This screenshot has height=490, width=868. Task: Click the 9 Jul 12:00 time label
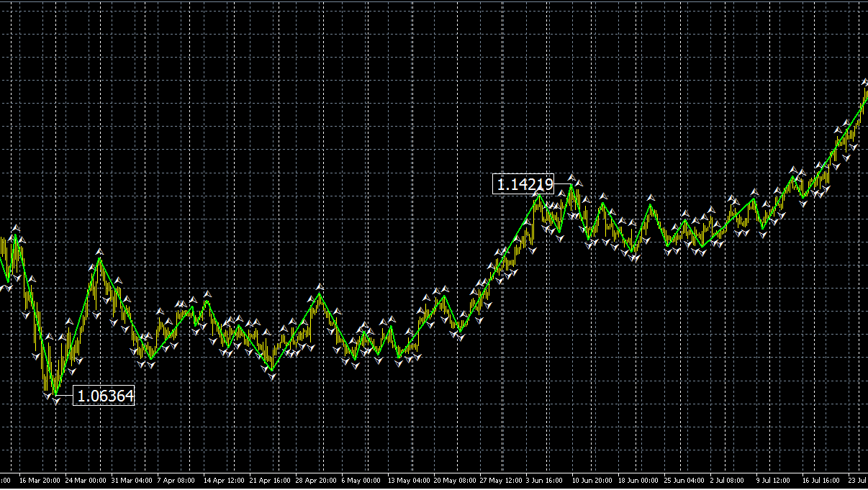pyautogui.click(x=774, y=481)
